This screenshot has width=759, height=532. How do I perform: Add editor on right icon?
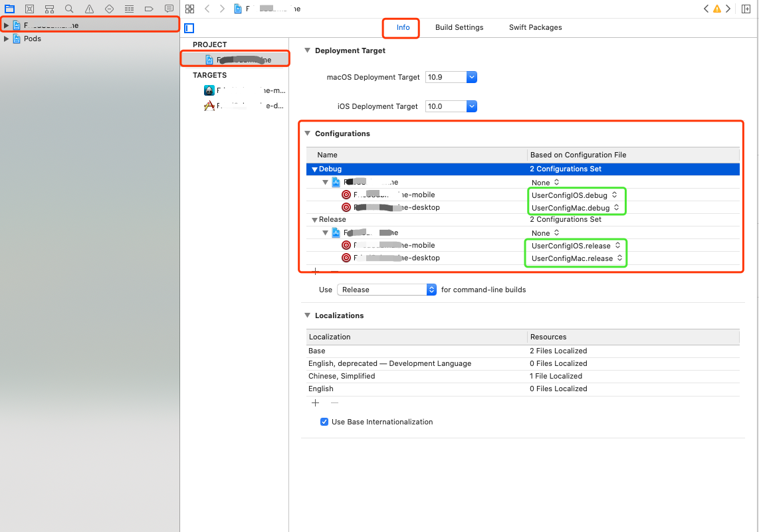pos(746,9)
